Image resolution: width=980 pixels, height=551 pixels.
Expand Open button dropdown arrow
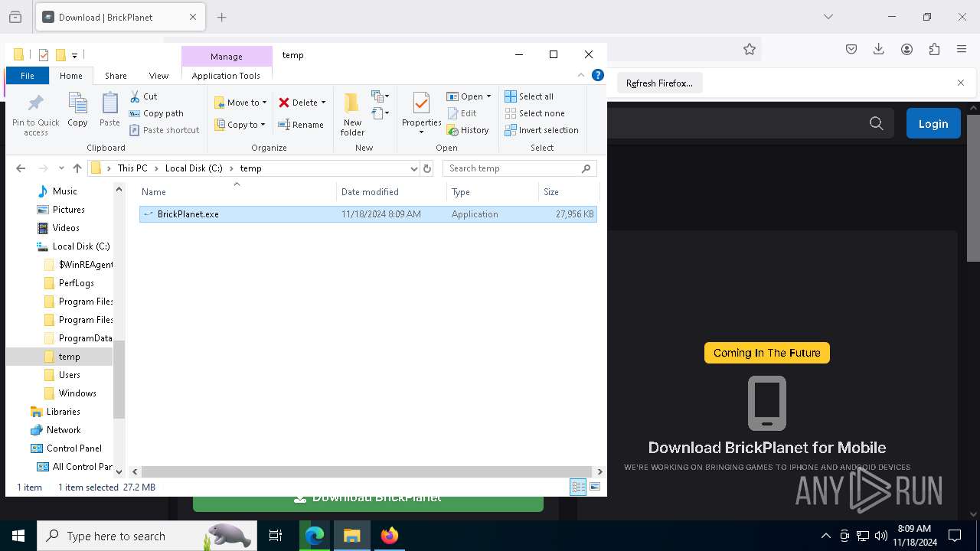(488, 96)
